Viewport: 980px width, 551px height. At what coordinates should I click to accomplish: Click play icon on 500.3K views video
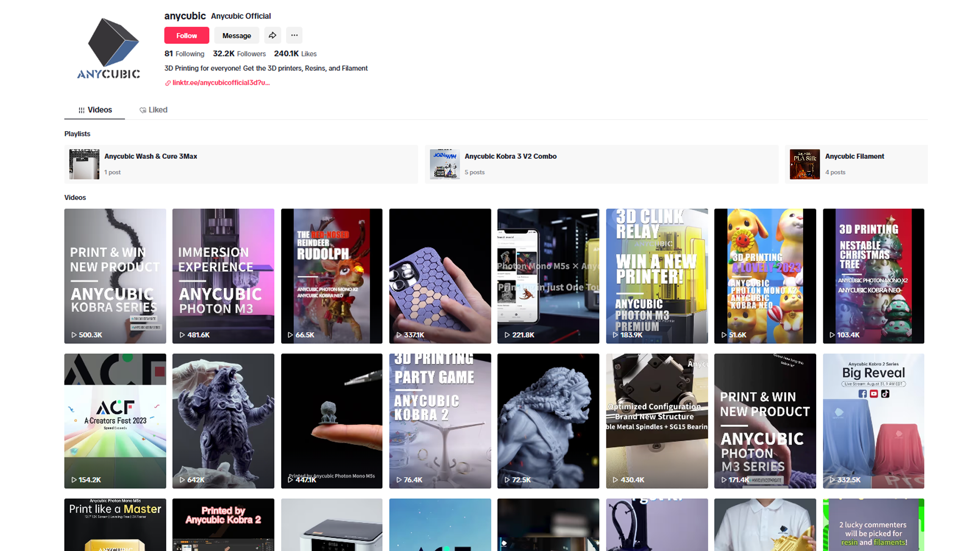[74, 335]
